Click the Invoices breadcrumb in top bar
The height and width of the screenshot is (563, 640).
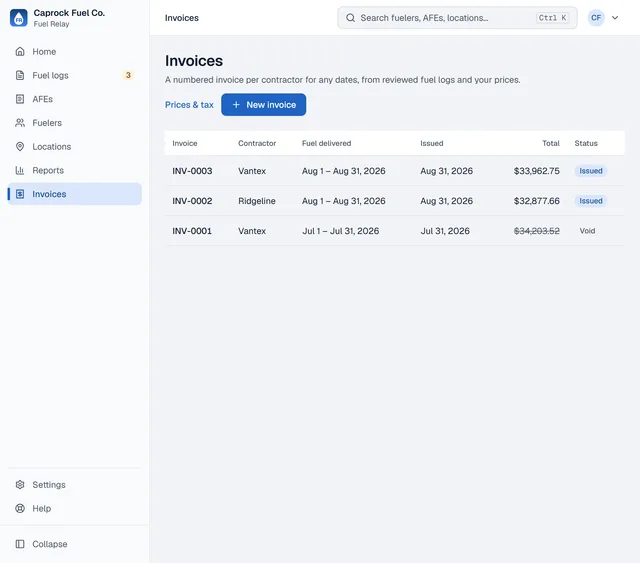coord(182,18)
